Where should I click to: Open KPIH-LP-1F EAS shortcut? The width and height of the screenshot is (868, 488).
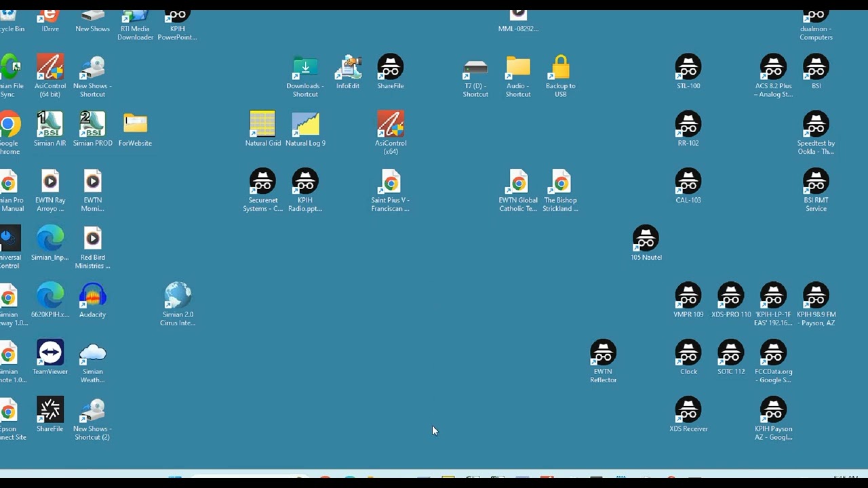(x=773, y=304)
